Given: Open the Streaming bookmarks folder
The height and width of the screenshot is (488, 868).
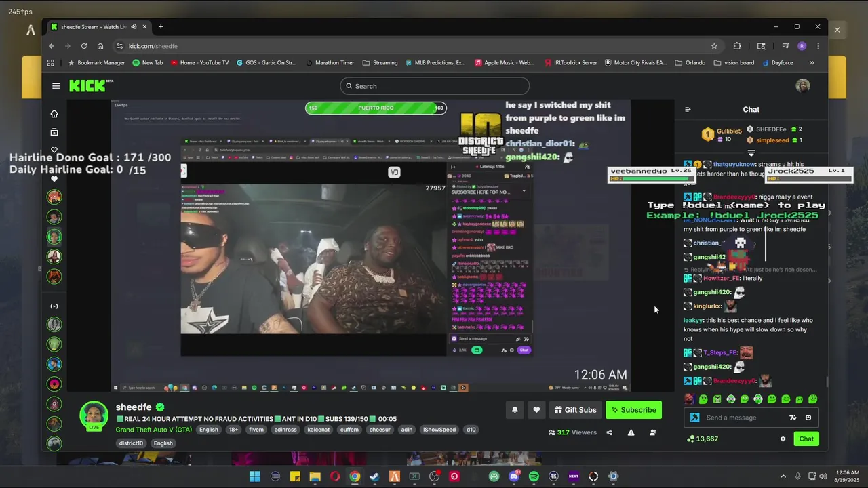Looking at the screenshot, I should pos(380,63).
